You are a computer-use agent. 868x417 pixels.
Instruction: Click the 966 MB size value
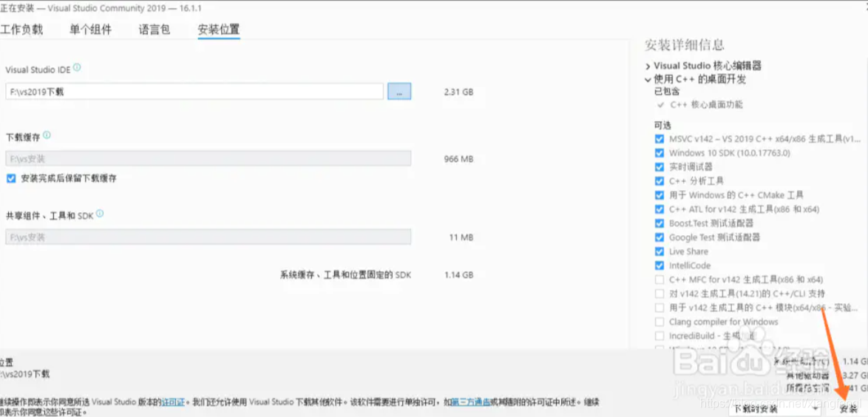tap(458, 159)
